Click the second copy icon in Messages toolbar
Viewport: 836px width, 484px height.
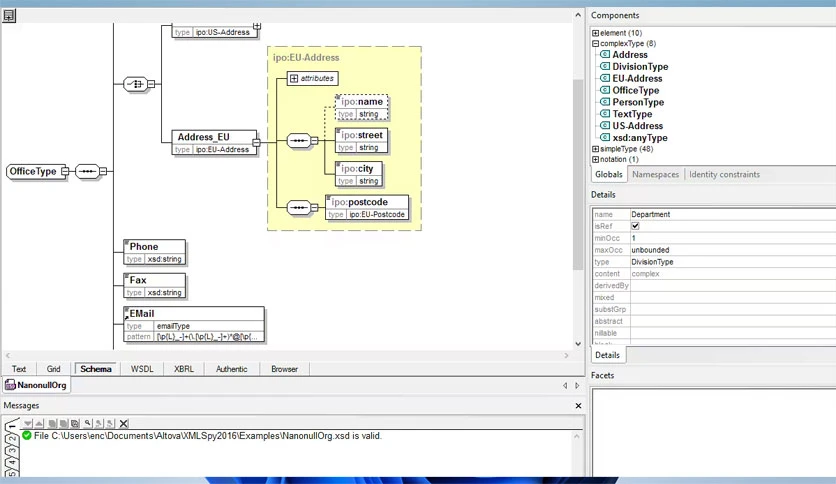point(63,424)
